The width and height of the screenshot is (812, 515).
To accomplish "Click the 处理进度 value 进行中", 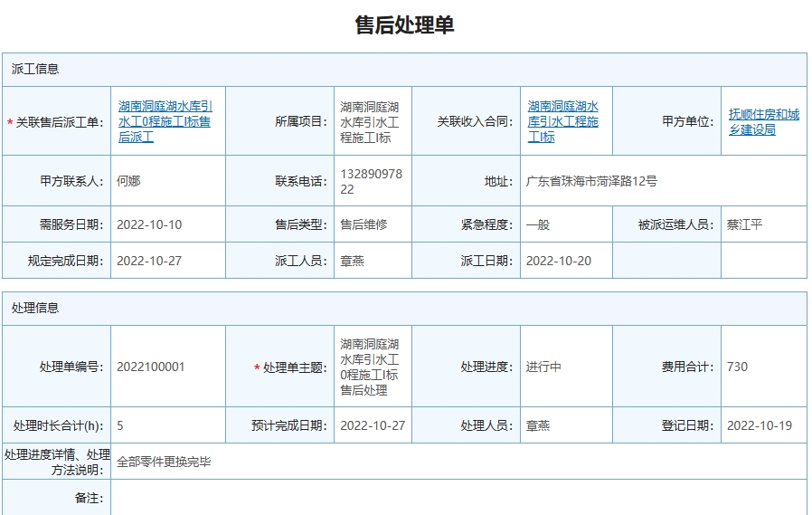I will (543, 367).
